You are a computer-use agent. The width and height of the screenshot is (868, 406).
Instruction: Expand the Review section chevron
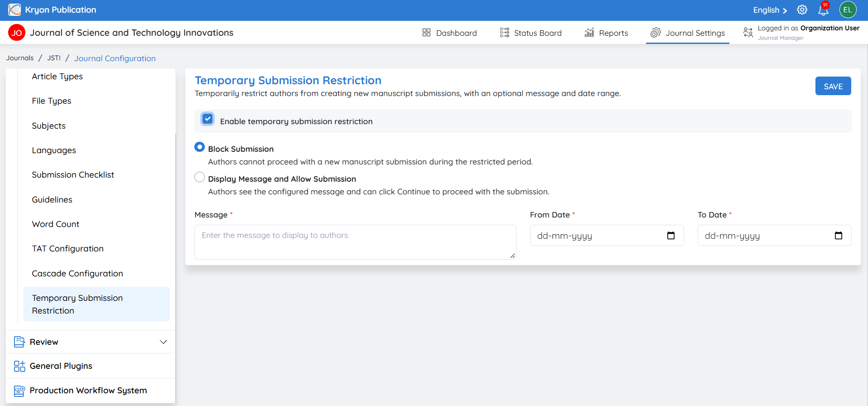point(164,342)
